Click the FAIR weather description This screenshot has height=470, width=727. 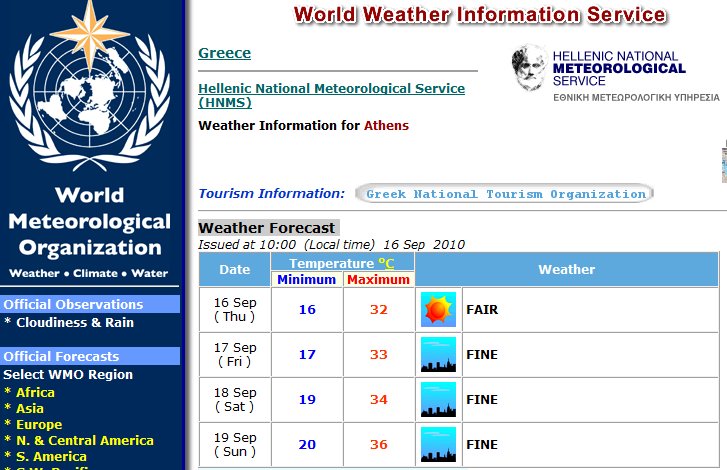point(482,309)
